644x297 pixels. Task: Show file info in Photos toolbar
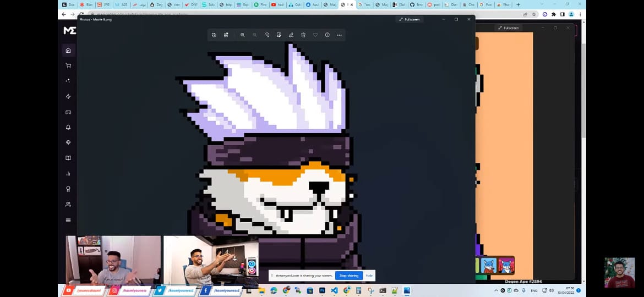328,35
